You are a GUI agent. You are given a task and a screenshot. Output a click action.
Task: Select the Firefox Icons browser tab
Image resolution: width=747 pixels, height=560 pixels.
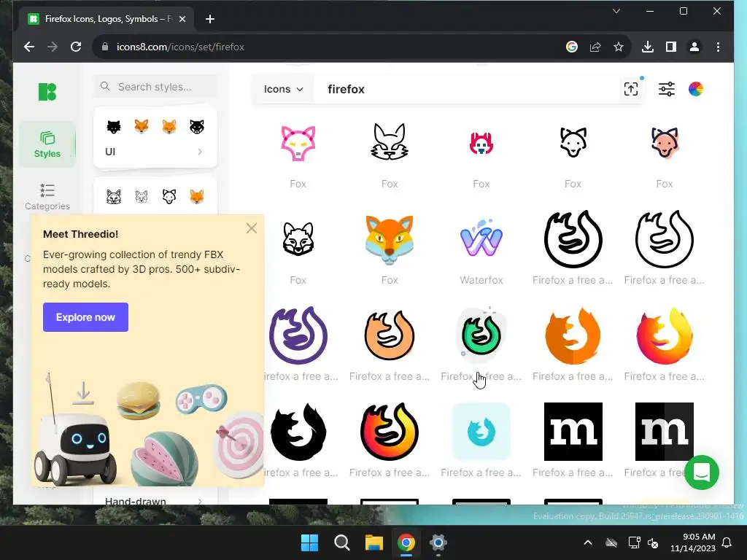pos(107,19)
